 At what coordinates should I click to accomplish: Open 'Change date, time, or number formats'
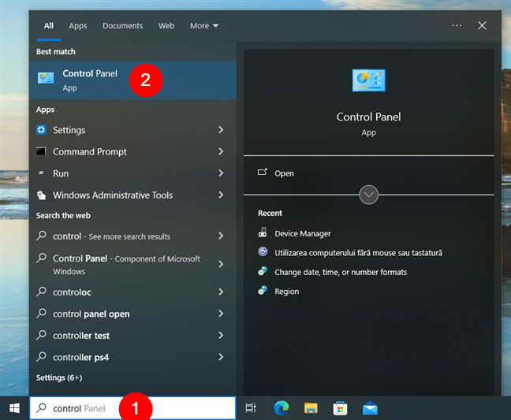pyautogui.click(x=341, y=272)
